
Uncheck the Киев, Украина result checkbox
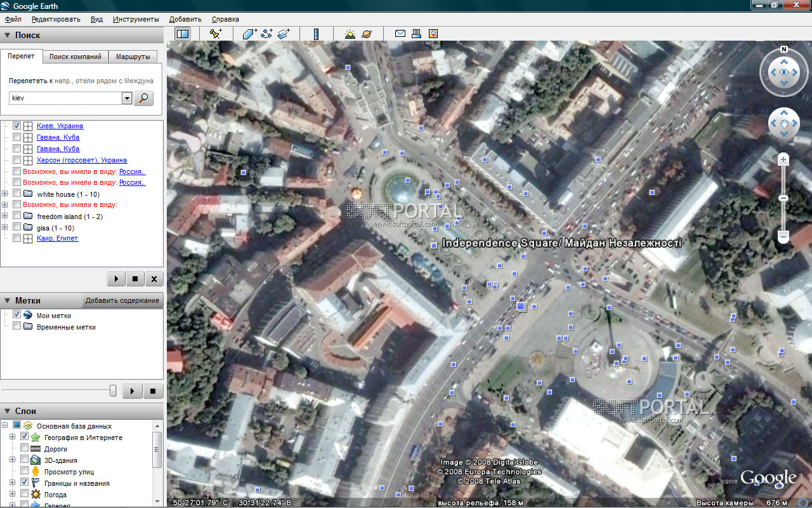(x=17, y=126)
